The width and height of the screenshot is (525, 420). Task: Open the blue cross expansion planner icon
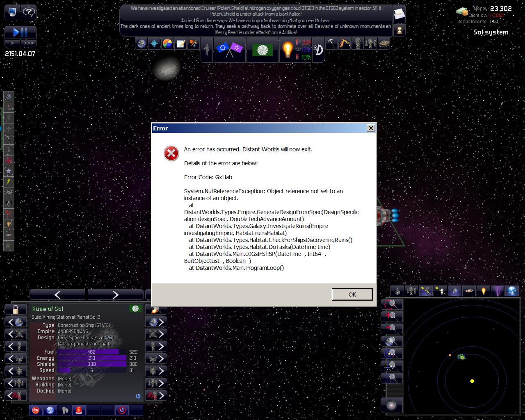click(154, 43)
